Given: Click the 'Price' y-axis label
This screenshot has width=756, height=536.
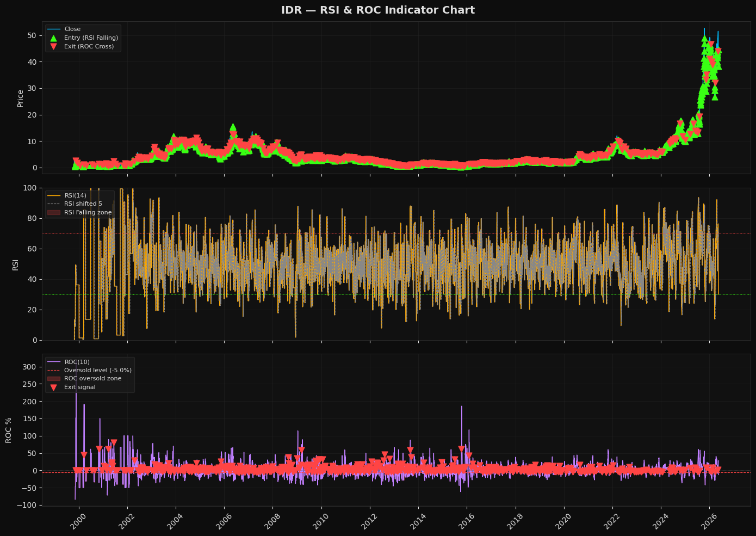Looking at the screenshot, I should [20, 98].
